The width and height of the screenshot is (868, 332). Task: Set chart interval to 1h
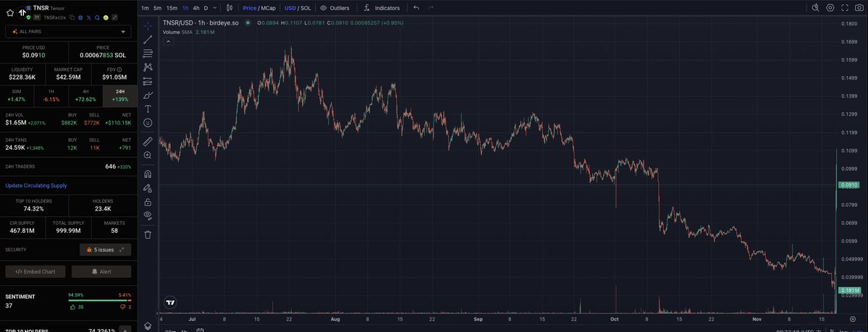tap(185, 8)
